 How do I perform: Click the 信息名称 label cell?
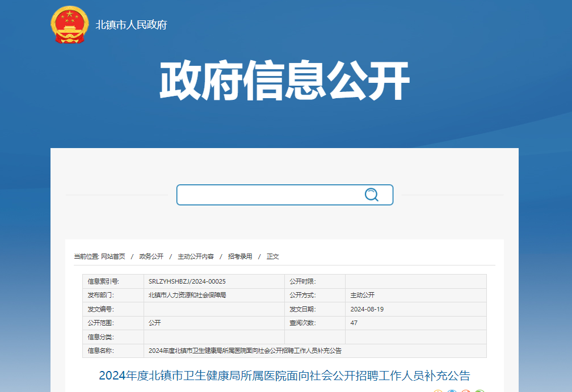point(113,351)
